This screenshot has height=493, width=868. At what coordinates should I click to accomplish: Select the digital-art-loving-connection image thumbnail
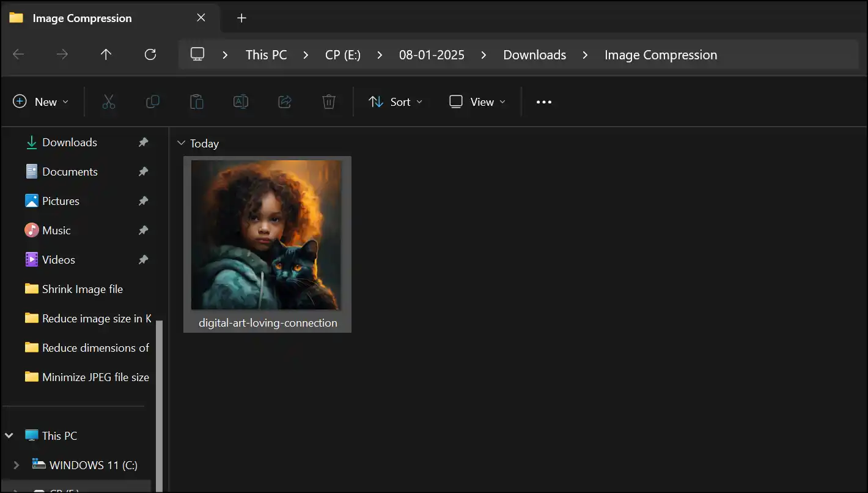267,235
